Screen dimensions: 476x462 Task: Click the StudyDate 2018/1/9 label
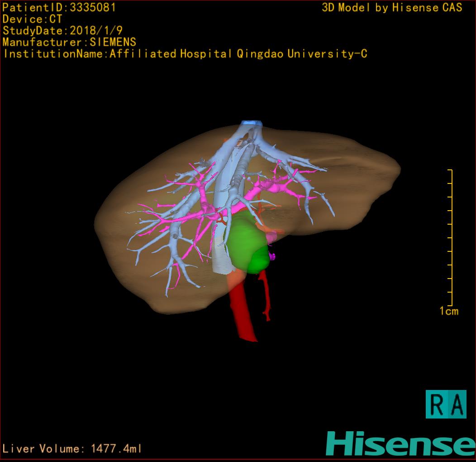coord(62,31)
